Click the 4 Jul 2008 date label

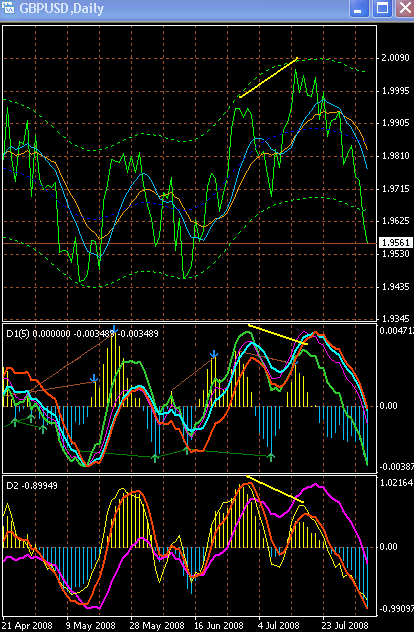point(280,626)
